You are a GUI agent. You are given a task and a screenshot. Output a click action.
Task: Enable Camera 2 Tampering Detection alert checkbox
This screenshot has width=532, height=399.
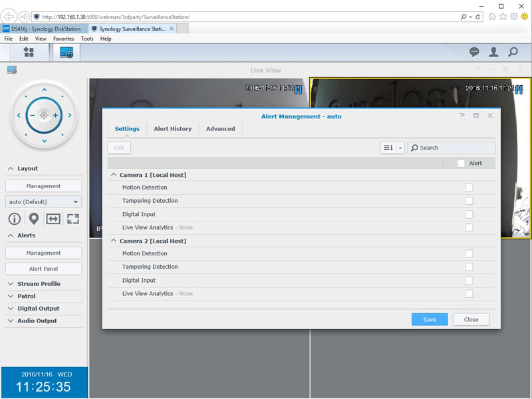click(469, 267)
